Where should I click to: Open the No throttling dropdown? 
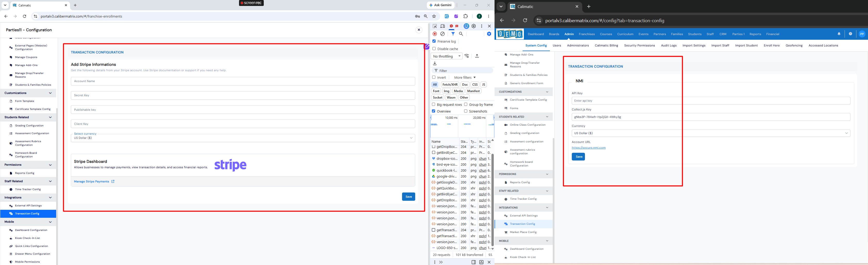pyautogui.click(x=446, y=56)
